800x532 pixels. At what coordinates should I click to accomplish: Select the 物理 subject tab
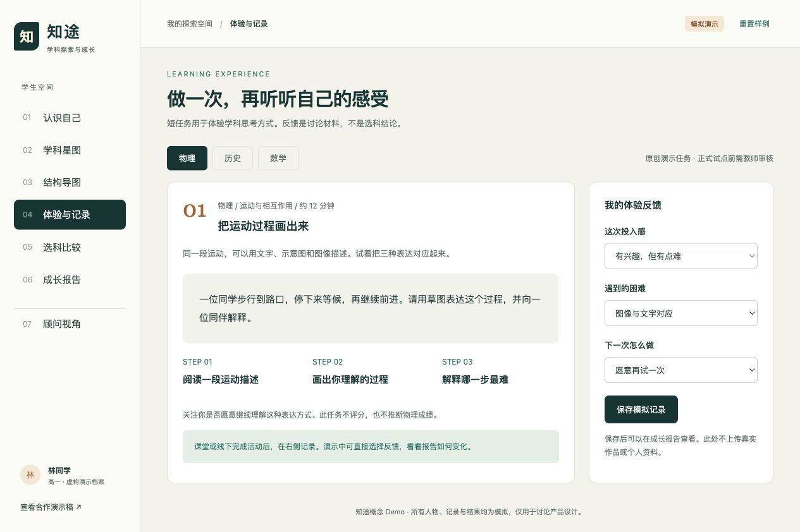click(187, 158)
